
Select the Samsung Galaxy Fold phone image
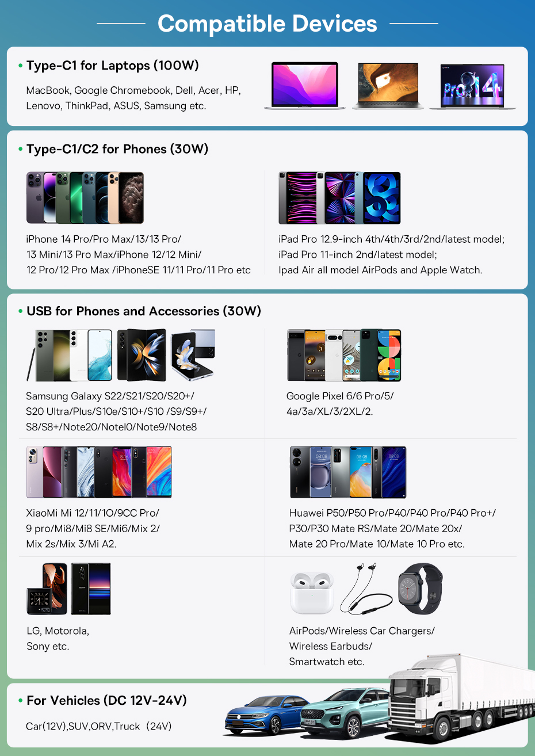[x=142, y=355]
